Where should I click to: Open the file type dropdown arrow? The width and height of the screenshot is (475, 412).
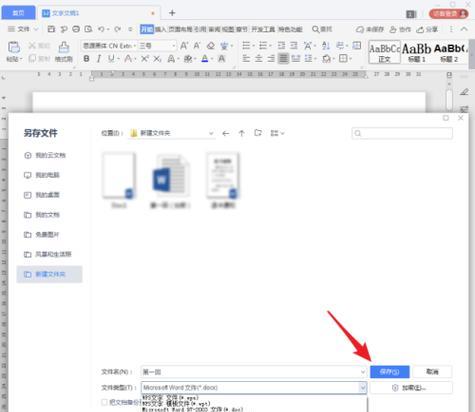tap(363, 388)
